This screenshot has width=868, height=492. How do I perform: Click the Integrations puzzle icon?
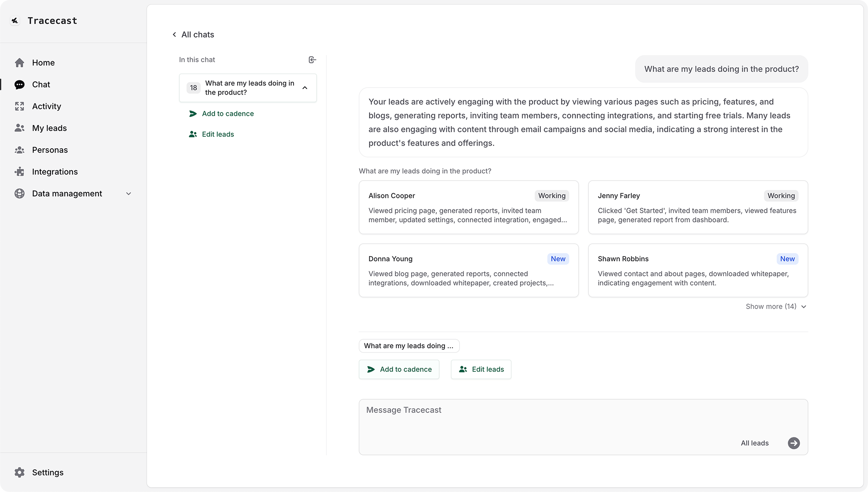[20, 172]
